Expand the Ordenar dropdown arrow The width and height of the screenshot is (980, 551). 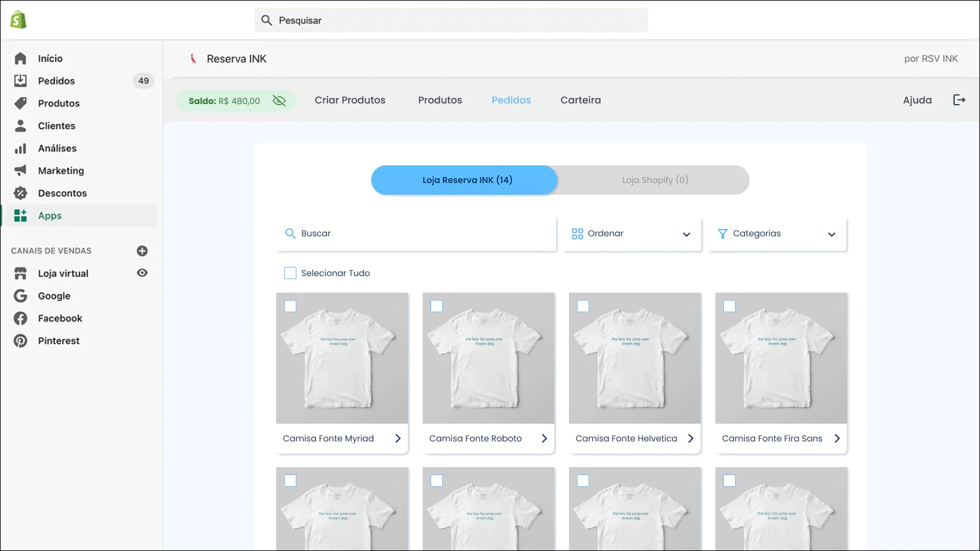[687, 234]
